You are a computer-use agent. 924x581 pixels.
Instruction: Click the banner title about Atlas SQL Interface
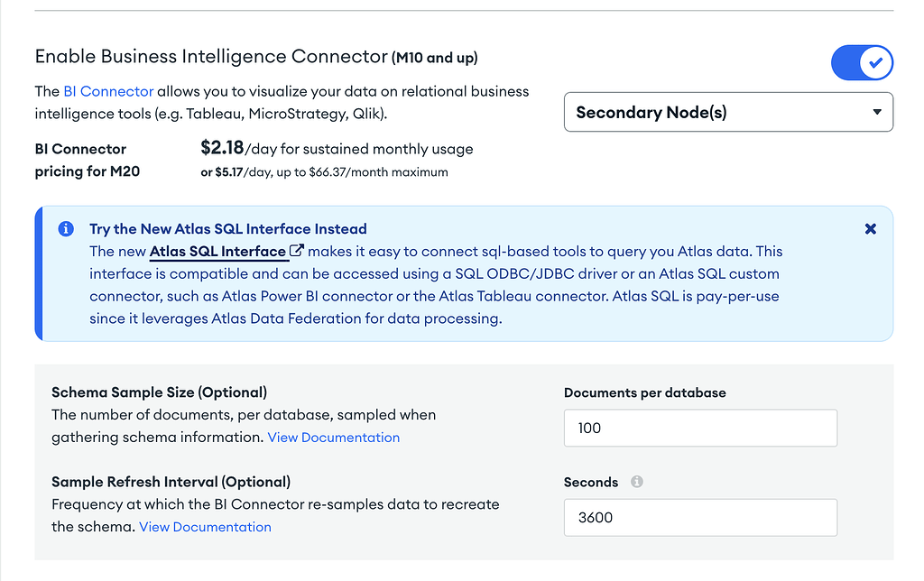[227, 229]
